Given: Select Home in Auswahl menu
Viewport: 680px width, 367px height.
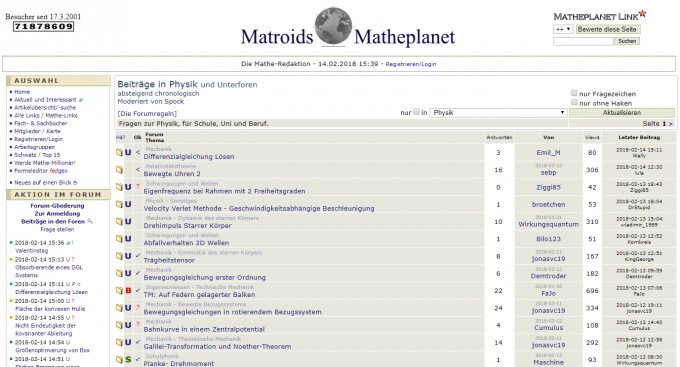Looking at the screenshot, I should pyautogui.click(x=22, y=92).
